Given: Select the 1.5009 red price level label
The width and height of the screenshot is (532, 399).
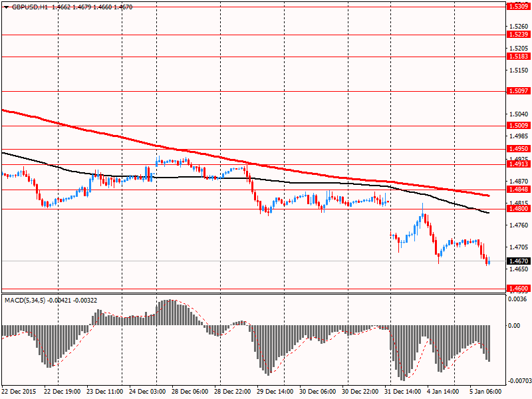Looking at the screenshot, I should [x=519, y=126].
